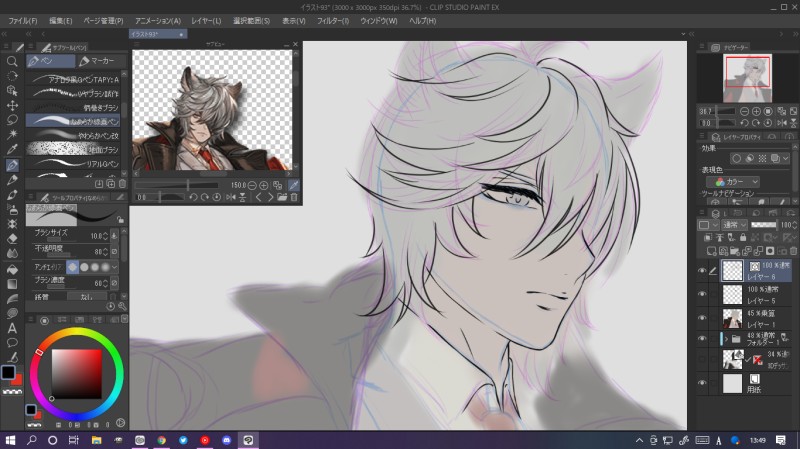Toggle visibility of フォルダー 1
Image resolution: width=800 pixels, height=449 pixels.
point(703,339)
